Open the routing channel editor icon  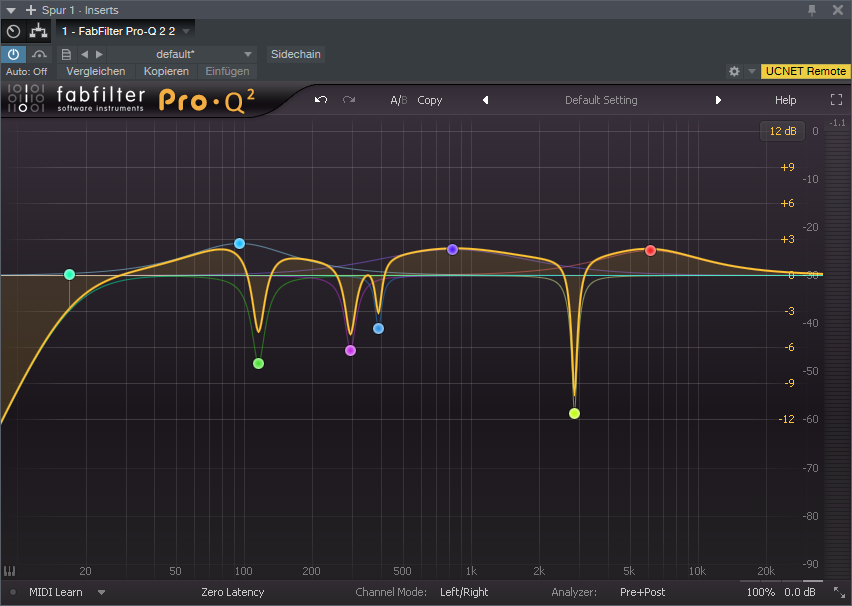coord(38,31)
